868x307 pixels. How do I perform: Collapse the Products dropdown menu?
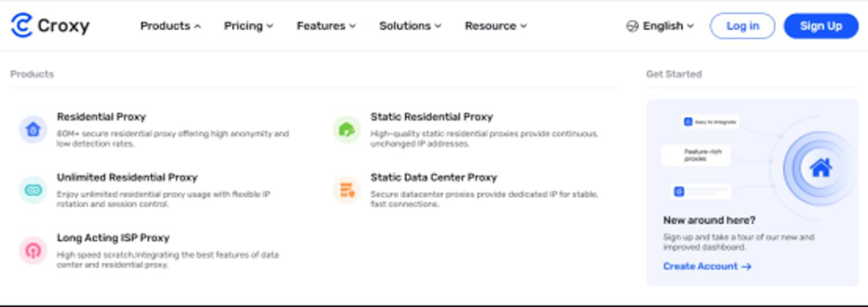pyautogui.click(x=171, y=26)
